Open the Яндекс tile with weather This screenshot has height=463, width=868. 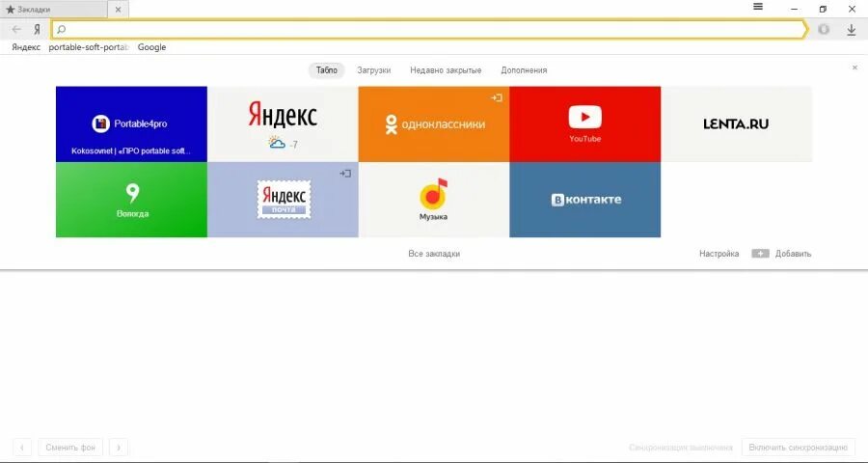(283, 124)
